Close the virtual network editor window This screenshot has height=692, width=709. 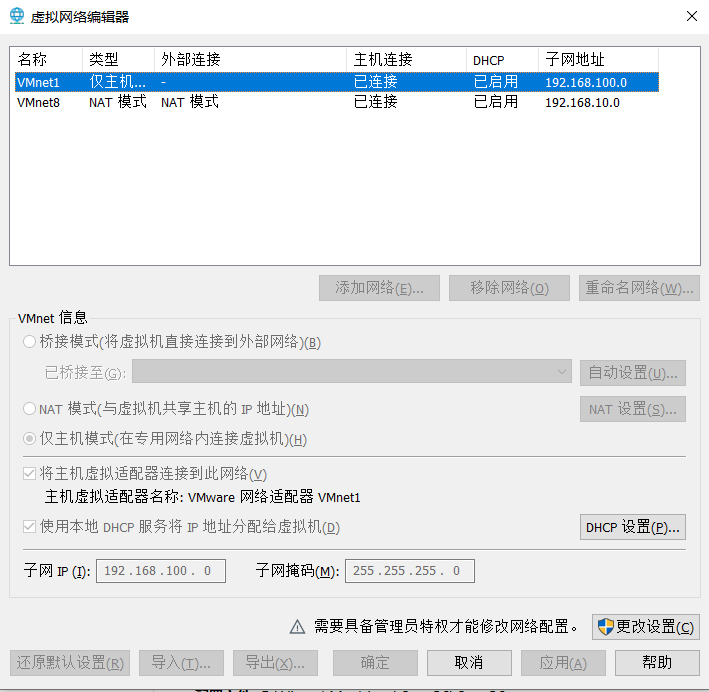click(x=691, y=16)
